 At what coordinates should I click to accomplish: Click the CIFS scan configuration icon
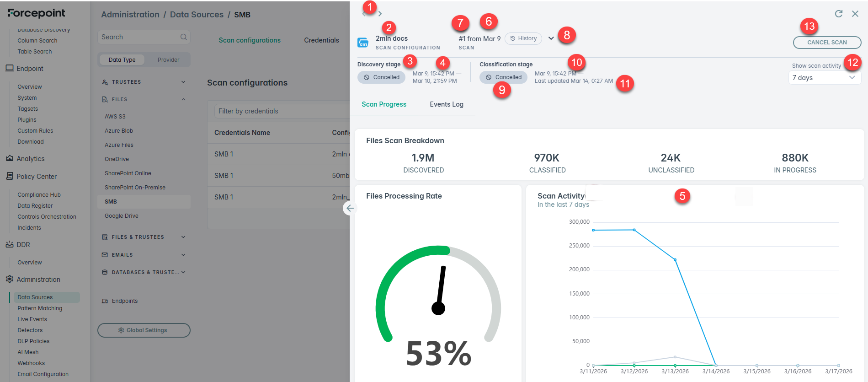point(363,43)
